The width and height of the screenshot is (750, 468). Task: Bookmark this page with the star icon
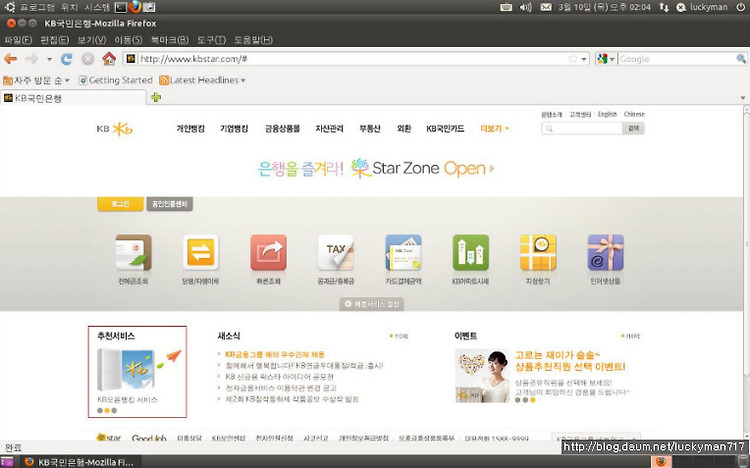coord(573,59)
